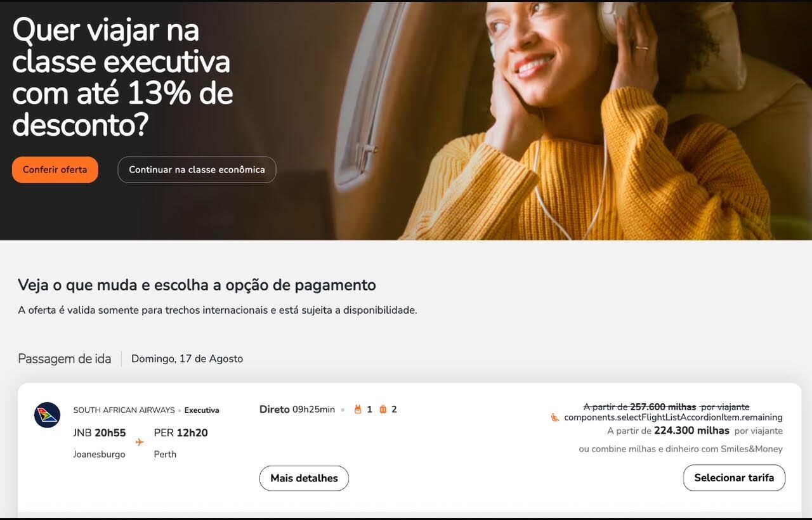
Task: Click the orange airplane route icon
Action: click(140, 442)
